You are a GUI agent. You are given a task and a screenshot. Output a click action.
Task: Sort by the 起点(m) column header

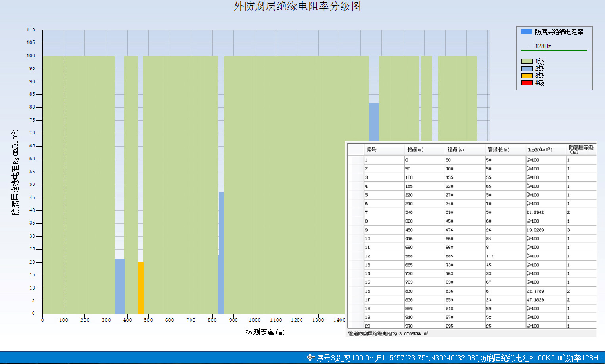415,150
